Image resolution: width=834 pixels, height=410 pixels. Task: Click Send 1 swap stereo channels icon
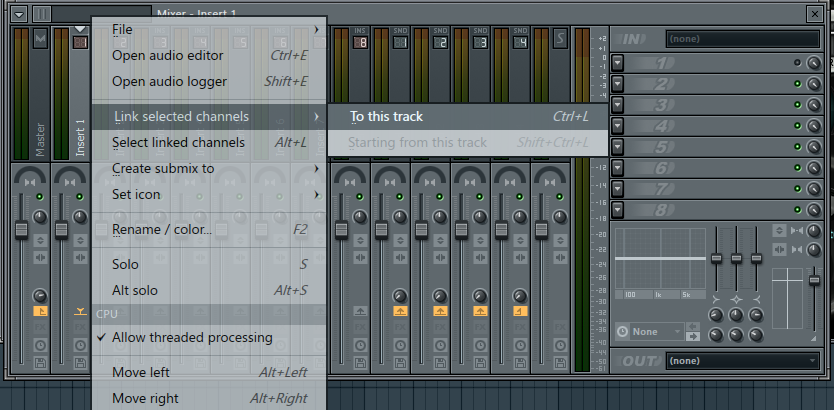tap(401, 258)
